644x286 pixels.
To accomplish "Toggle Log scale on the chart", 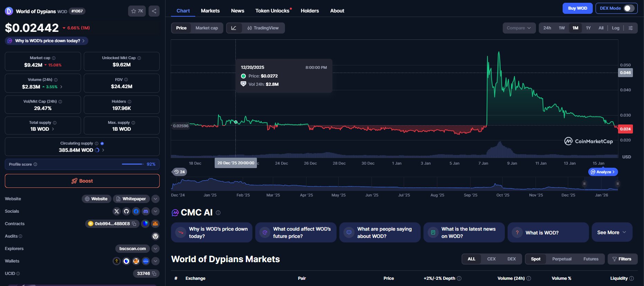I will click(x=615, y=28).
